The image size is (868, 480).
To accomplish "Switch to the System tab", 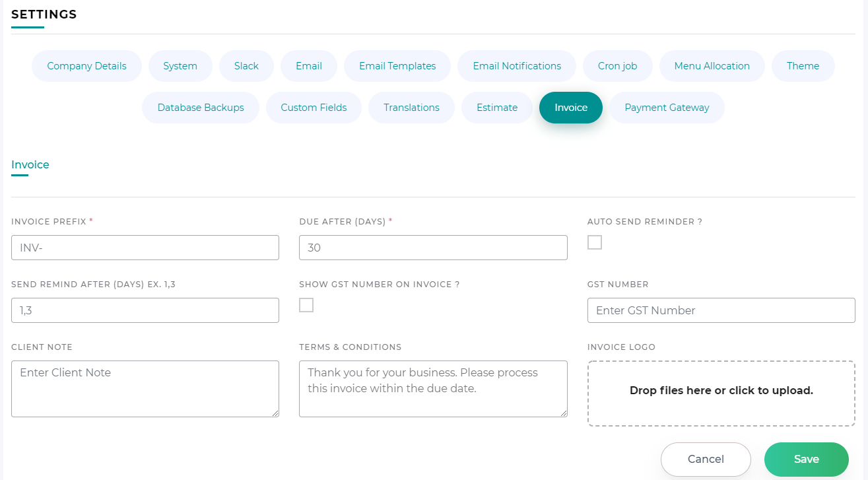I will tap(180, 66).
